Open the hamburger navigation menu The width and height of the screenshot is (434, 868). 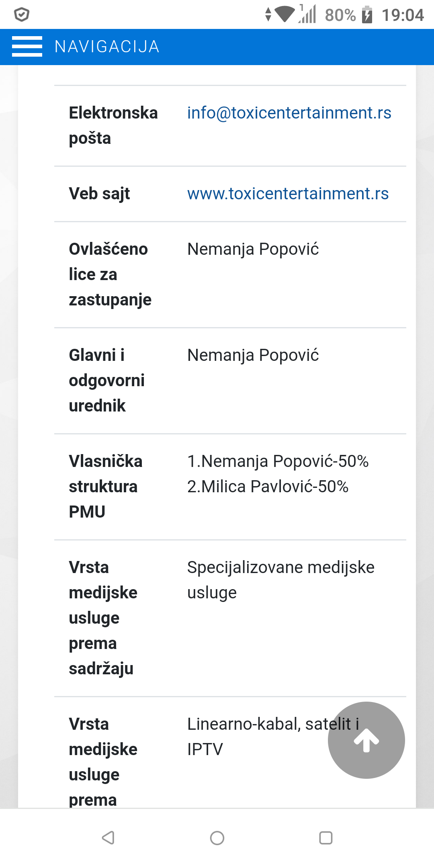27,47
